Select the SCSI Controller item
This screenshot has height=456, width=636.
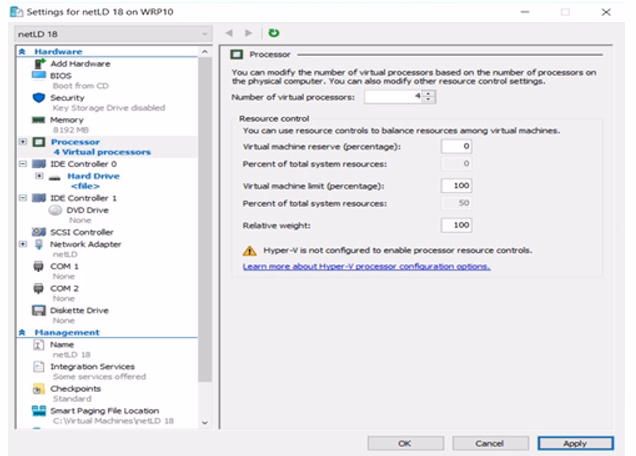pyautogui.click(x=82, y=232)
